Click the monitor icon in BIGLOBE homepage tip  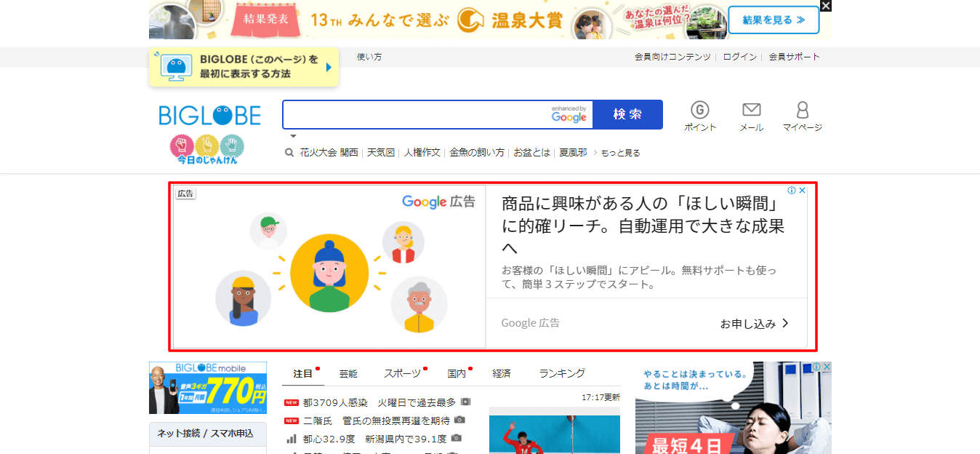point(177,67)
